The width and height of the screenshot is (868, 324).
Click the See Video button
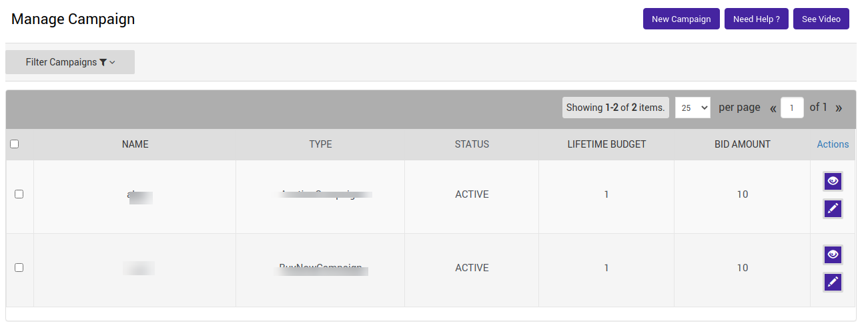pos(821,19)
